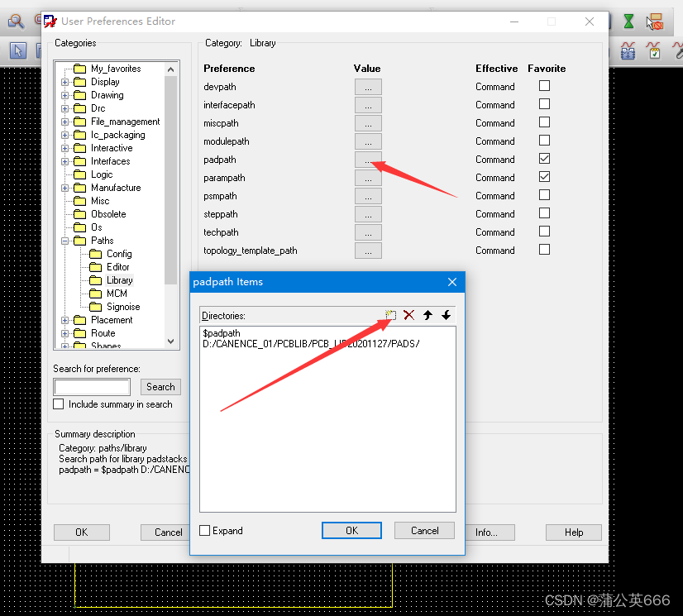The width and height of the screenshot is (683, 616).
Task: Expand the Display category node
Action: tap(64, 82)
